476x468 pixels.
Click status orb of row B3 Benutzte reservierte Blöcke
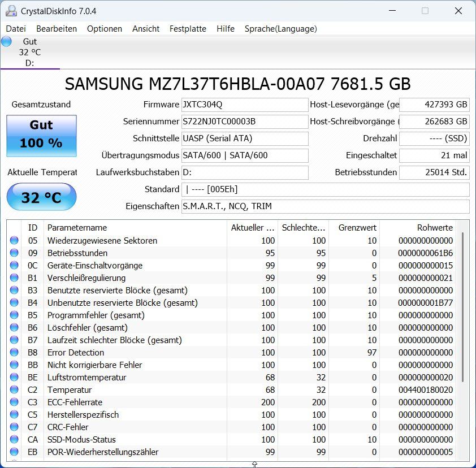pyautogui.click(x=14, y=290)
